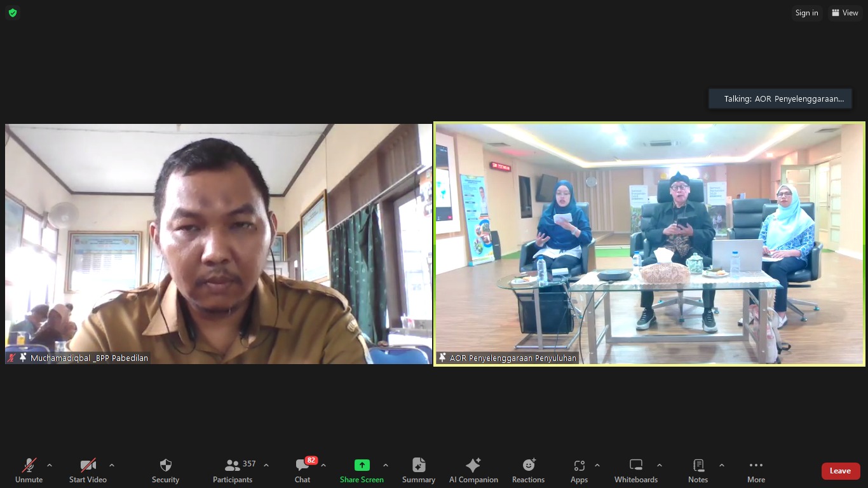Image resolution: width=868 pixels, height=488 pixels.
Task: Launch the AI Companion
Action: tap(473, 471)
